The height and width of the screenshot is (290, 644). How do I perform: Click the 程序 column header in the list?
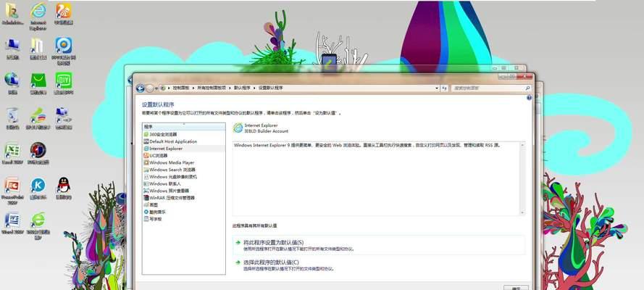pos(184,127)
